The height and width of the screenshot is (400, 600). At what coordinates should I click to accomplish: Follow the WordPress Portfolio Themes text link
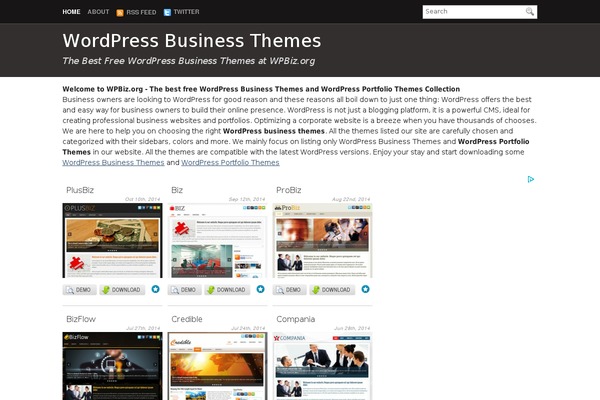(230, 162)
